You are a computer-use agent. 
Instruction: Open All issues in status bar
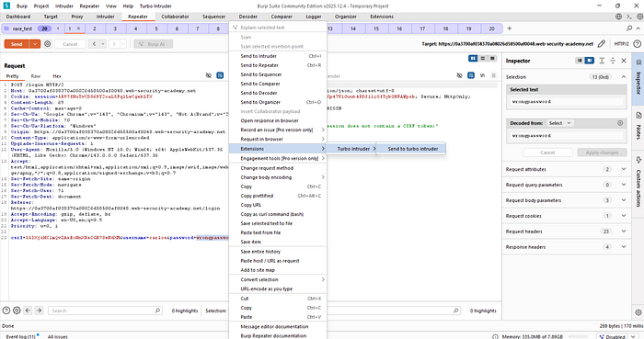[x=57, y=336]
